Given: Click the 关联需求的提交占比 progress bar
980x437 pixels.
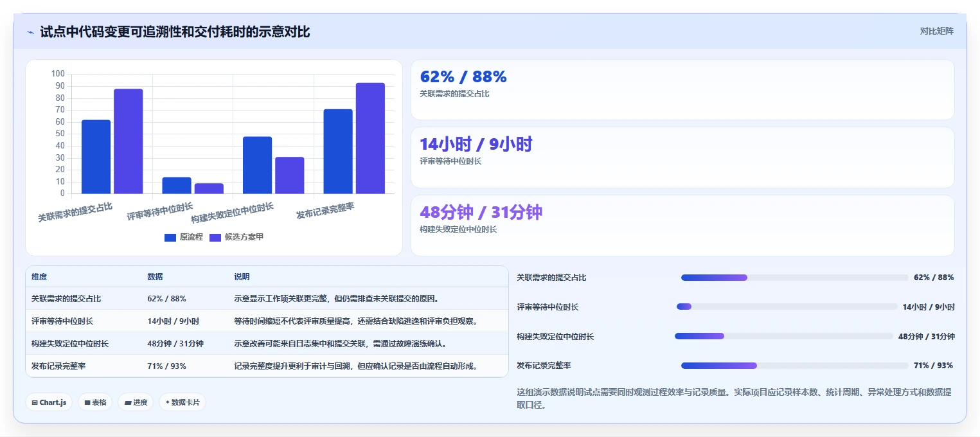Looking at the screenshot, I should (794, 278).
